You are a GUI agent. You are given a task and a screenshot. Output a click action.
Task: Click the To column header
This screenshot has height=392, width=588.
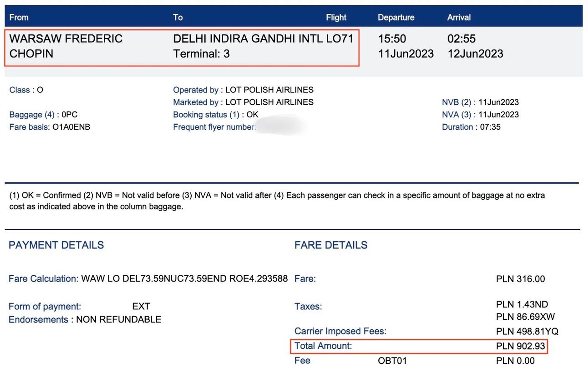click(178, 17)
